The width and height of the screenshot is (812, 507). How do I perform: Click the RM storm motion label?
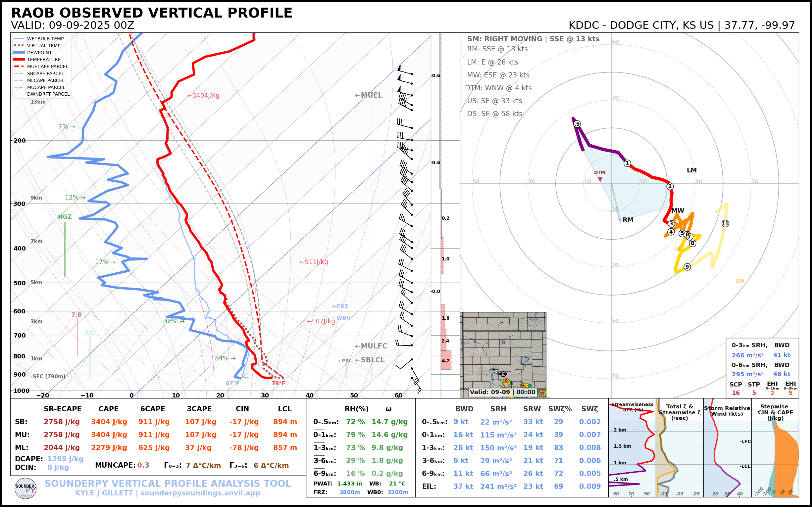tap(628, 220)
